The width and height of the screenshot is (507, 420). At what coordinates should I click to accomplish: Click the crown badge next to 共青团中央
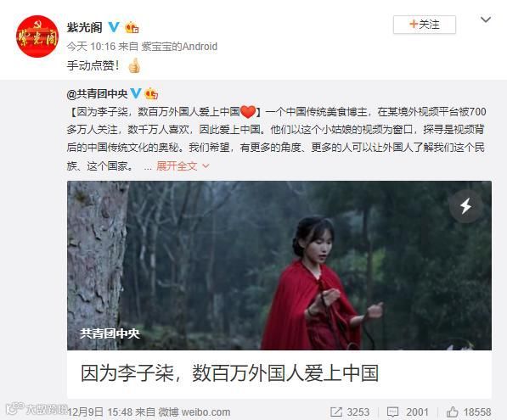pyautogui.click(x=151, y=93)
